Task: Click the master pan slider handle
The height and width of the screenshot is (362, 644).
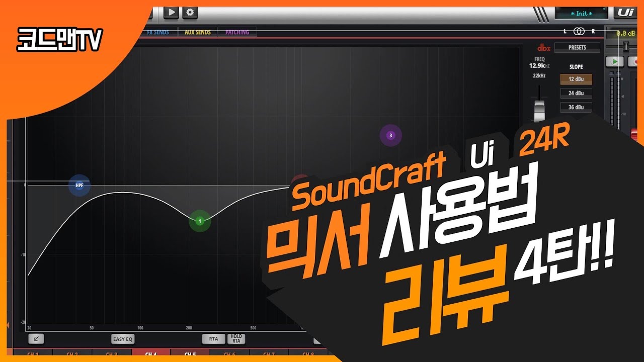Action: (626, 46)
